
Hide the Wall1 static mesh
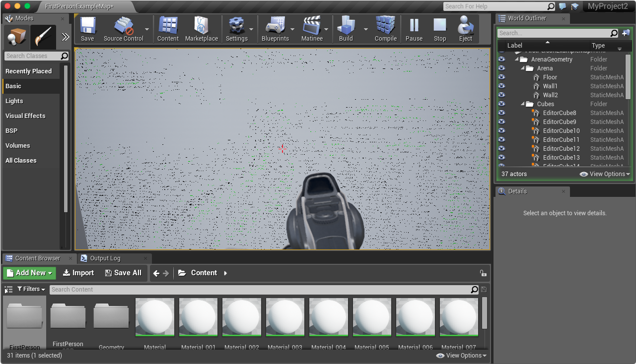[x=501, y=86]
